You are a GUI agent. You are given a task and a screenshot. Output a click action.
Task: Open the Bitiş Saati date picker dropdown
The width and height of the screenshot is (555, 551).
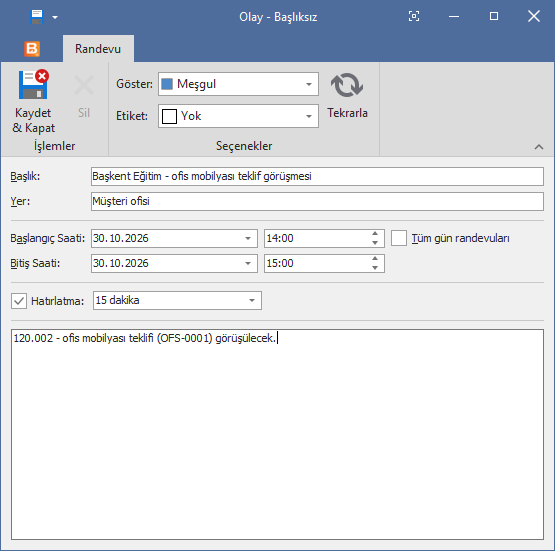point(248,264)
